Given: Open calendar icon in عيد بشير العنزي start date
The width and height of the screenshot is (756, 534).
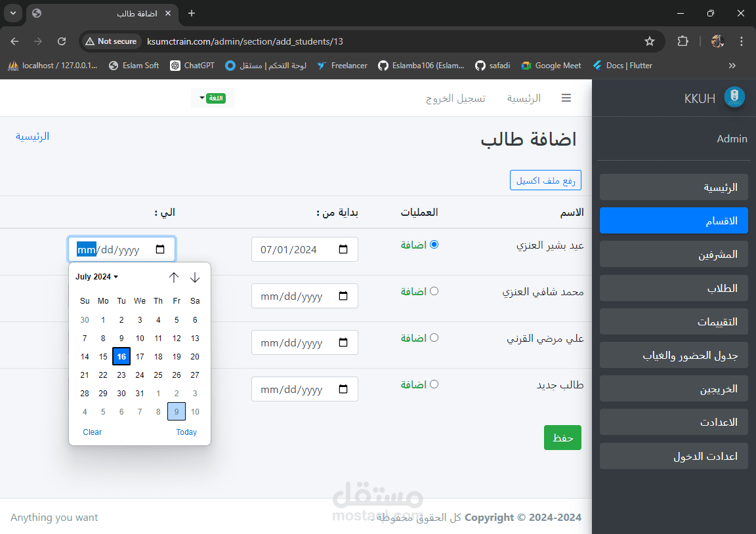Looking at the screenshot, I should (x=343, y=249).
